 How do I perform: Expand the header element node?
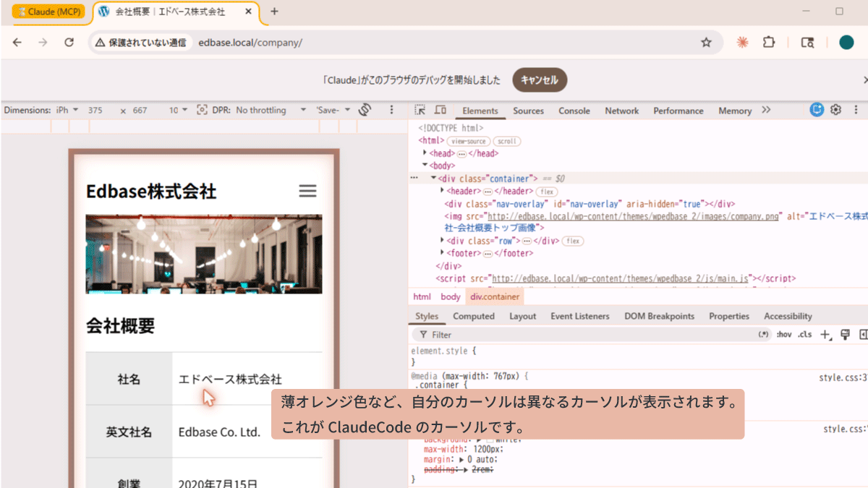(x=443, y=191)
